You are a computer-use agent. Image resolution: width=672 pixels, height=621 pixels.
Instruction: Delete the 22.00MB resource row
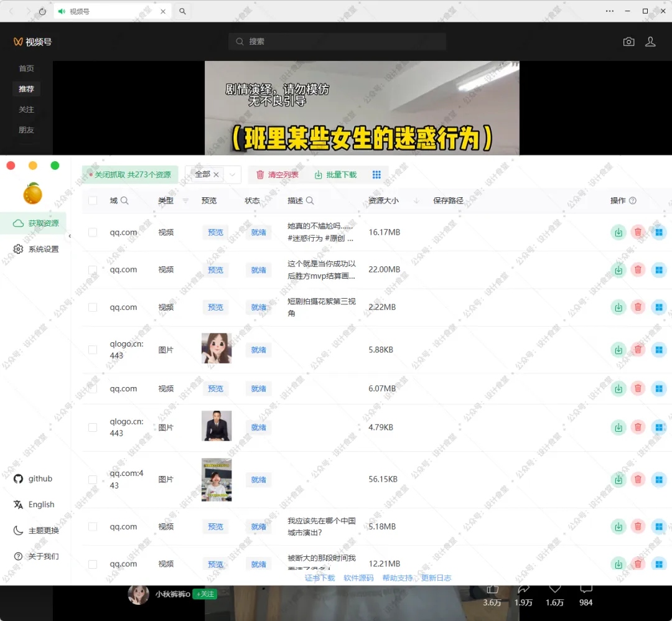(x=638, y=270)
